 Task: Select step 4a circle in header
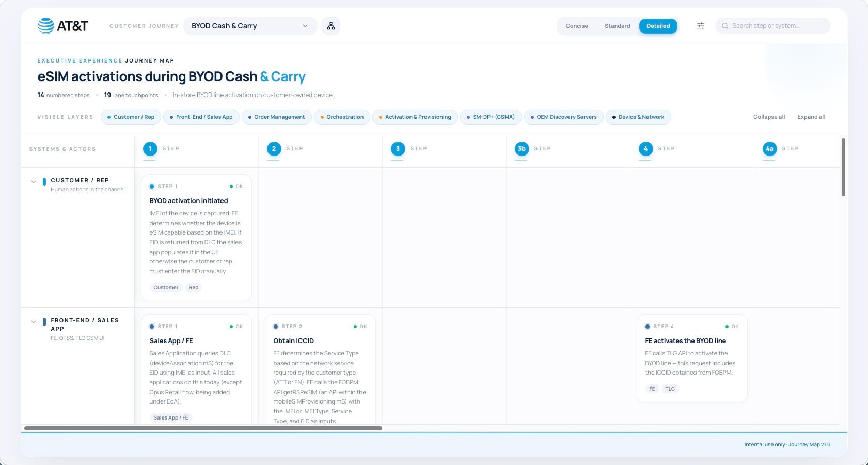[769, 149]
